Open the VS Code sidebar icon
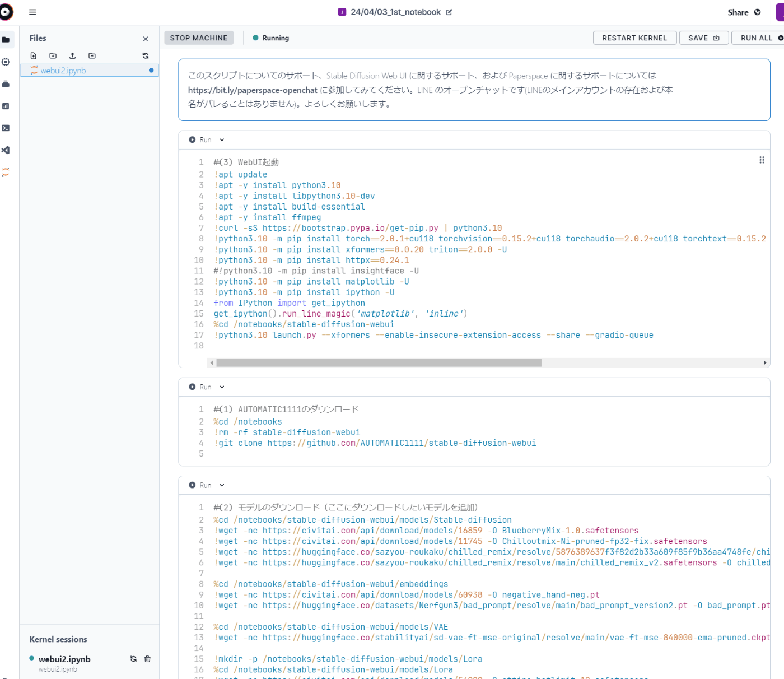 point(6,150)
